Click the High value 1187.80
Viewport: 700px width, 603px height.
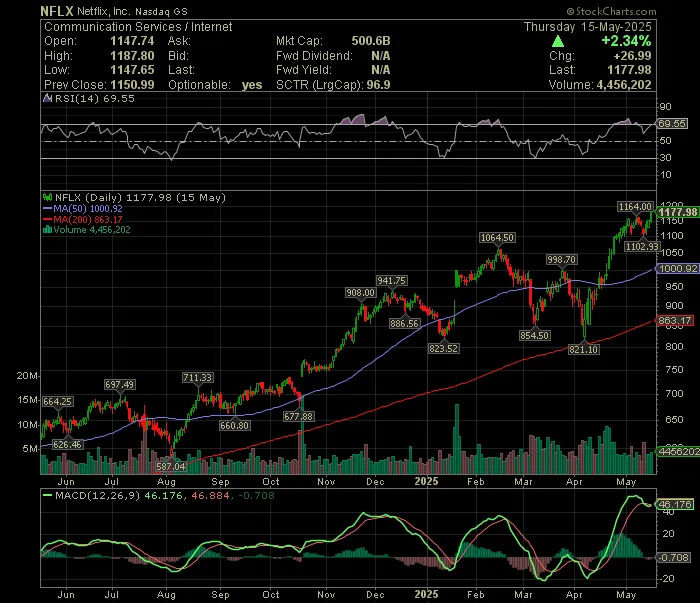pos(132,56)
